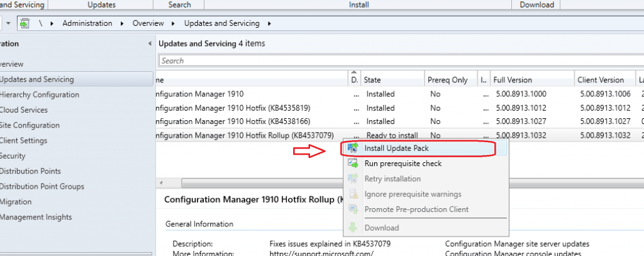The width and height of the screenshot is (644, 256).
Task: Sort by the Prereq Only column header
Action: 450,80
